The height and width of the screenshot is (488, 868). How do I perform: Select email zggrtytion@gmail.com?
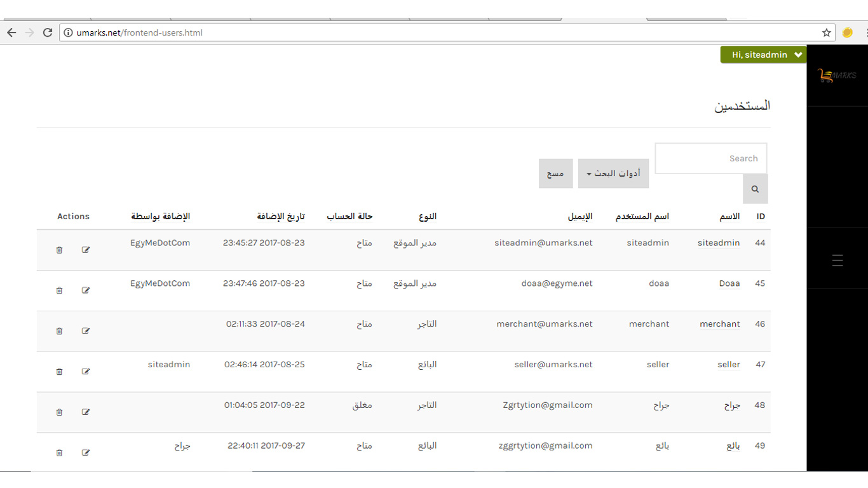tap(546, 446)
